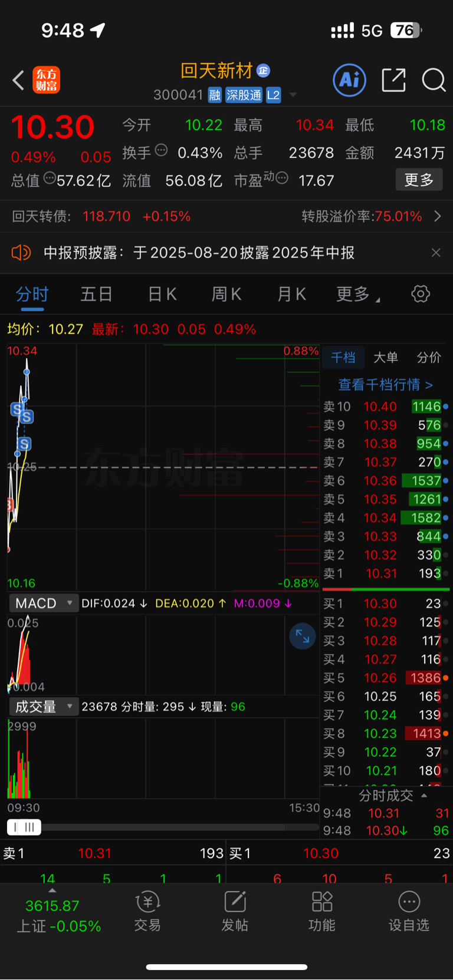The width and height of the screenshot is (453, 980).
Task: Expand chart with fullscreen arrows icon
Action: (303, 636)
